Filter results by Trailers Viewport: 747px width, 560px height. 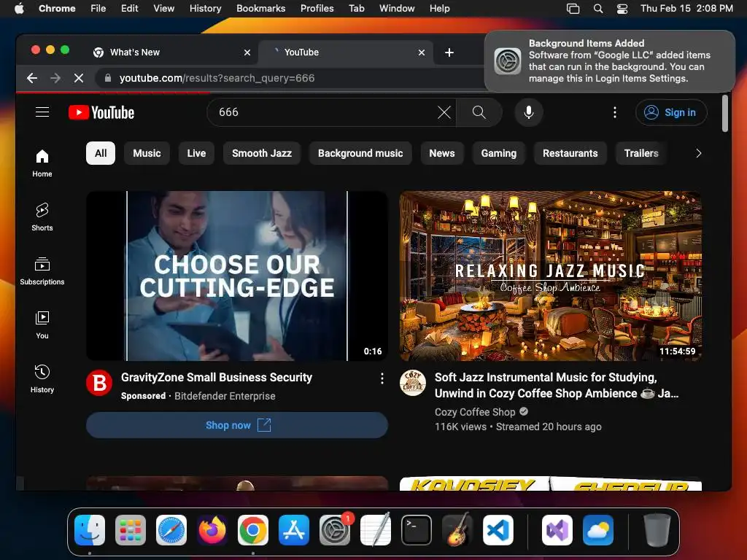[640, 153]
